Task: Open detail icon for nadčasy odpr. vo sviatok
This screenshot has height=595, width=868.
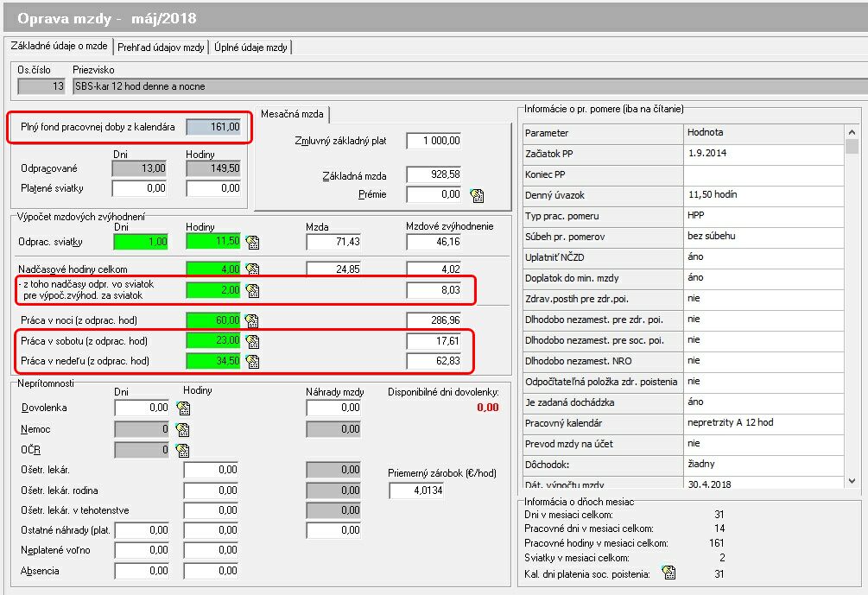Action: [x=252, y=290]
